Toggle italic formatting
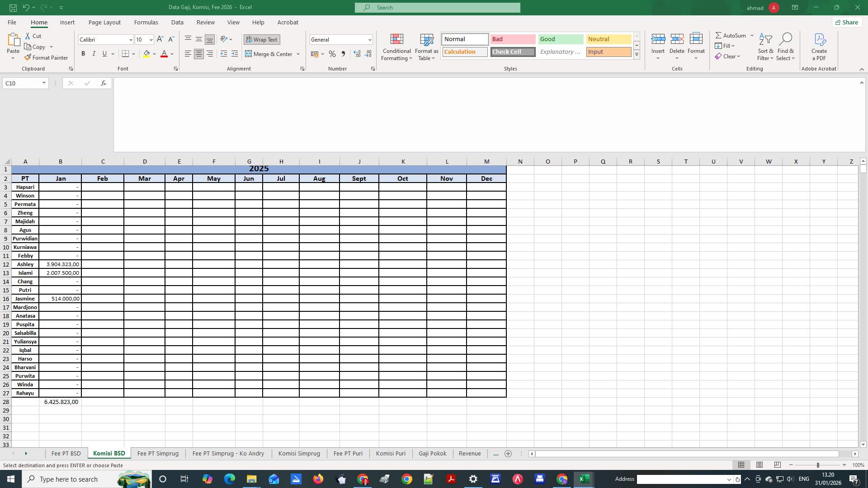Image resolution: width=868 pixels, height=488 pixels. [94, 53]
